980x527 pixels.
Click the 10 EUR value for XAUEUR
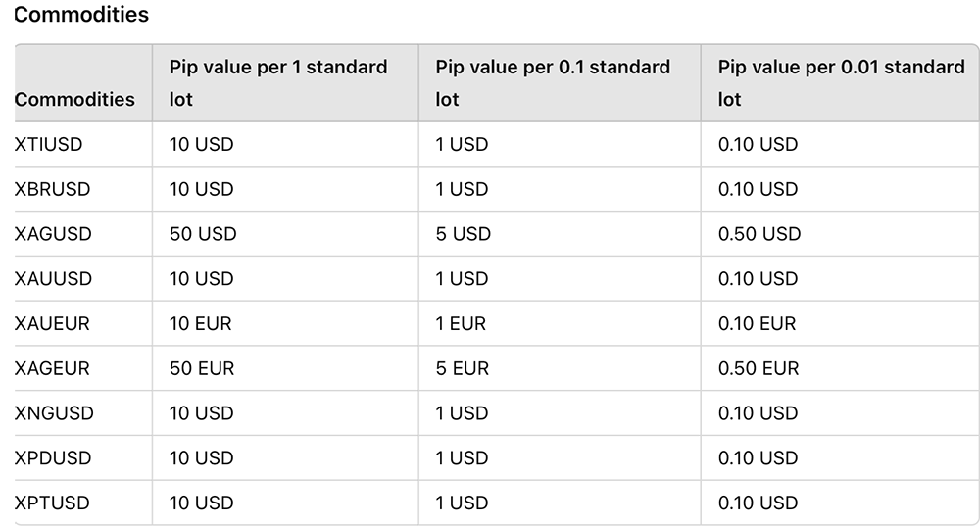point(201,324)
